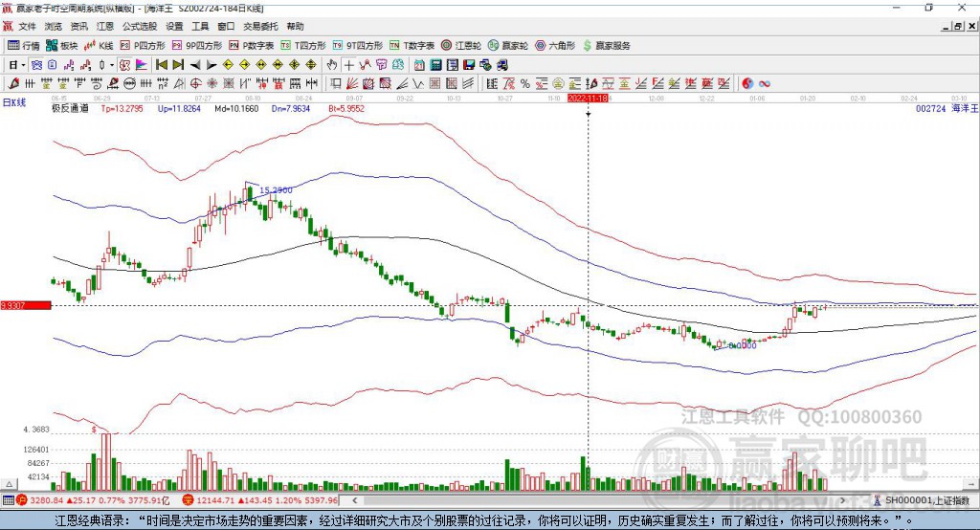The width and height of the screenshot is (980, 530).
Task: Open the 行情 quotes view
Action: (x=23, y=46)
